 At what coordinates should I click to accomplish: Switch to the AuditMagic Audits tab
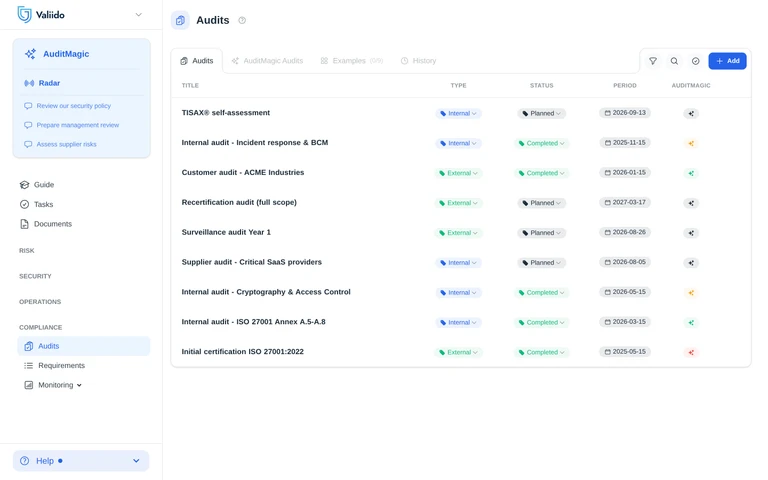pos(267,61)
